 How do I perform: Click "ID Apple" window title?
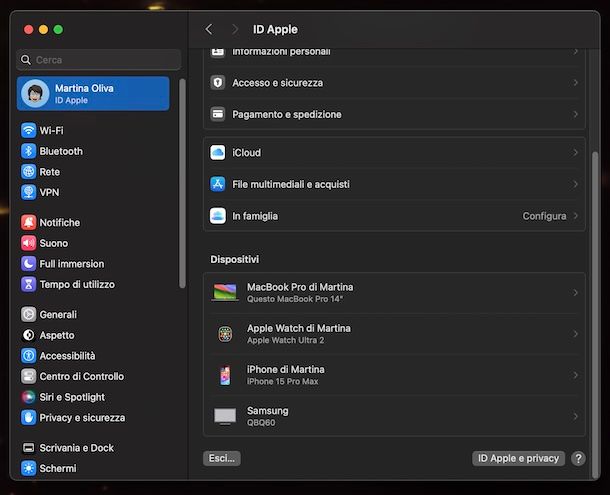275,29
